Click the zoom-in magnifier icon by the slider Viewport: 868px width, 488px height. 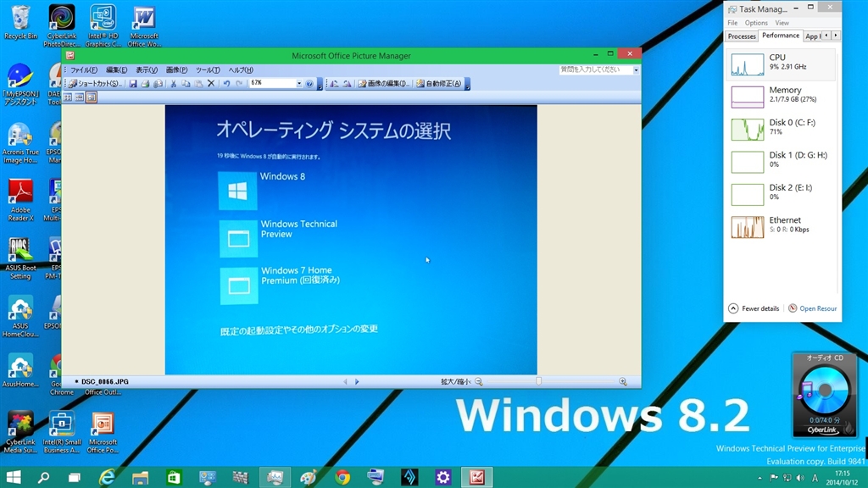click(623, 382)
